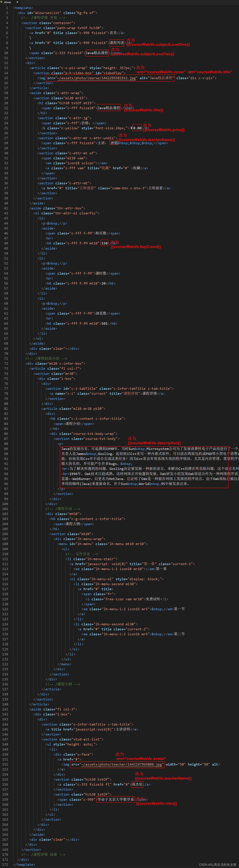Click the 1442297969808.jpg teacher image path
239x868 pixels.
[x=121, y=764]
